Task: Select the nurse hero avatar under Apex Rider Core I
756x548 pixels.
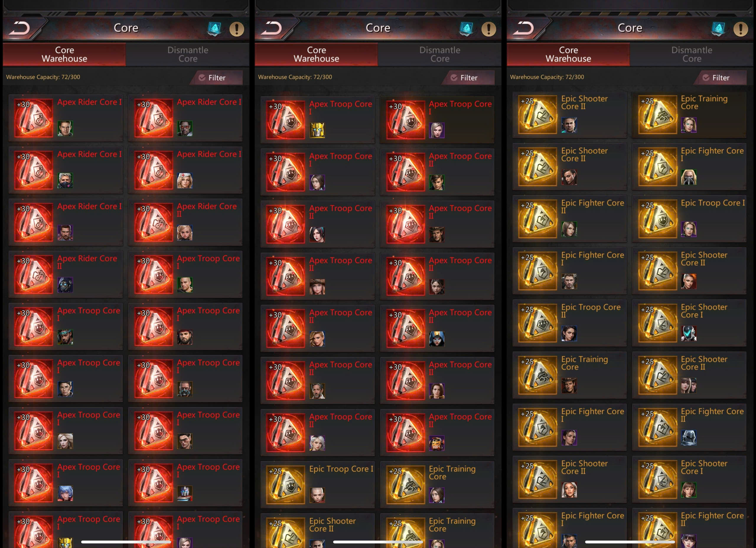Action: point(185,180)
